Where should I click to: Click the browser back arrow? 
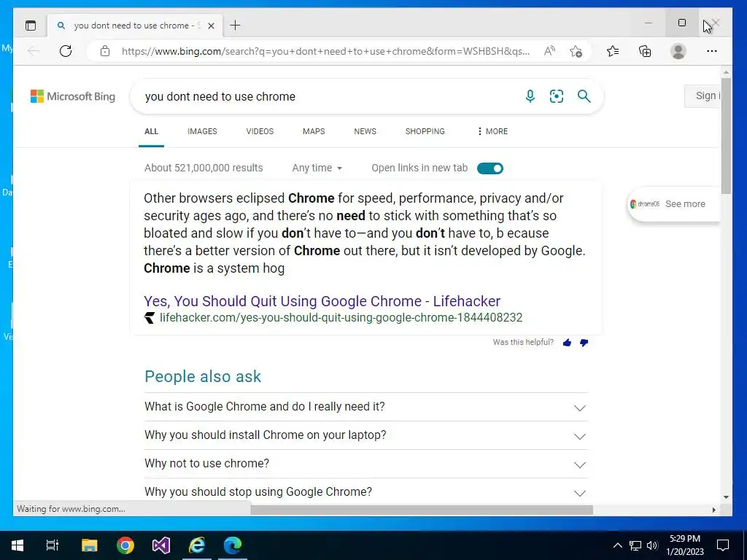[x=34, y=51]
